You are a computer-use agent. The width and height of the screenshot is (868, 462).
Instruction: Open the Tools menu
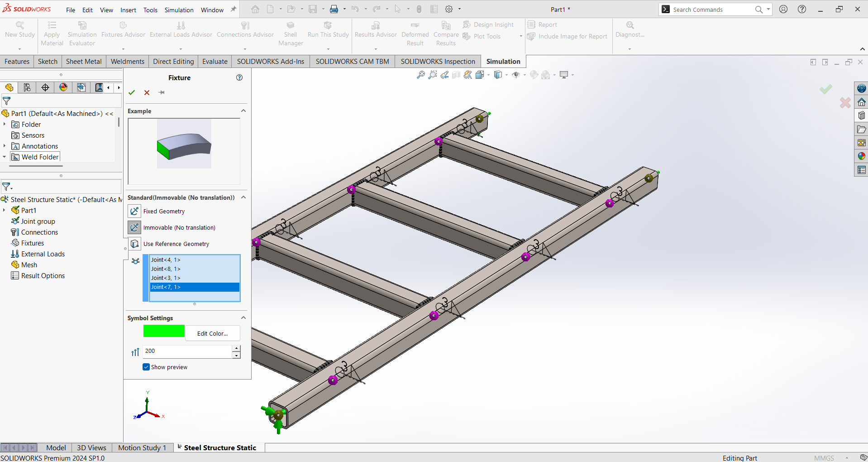tap(150, 10)
